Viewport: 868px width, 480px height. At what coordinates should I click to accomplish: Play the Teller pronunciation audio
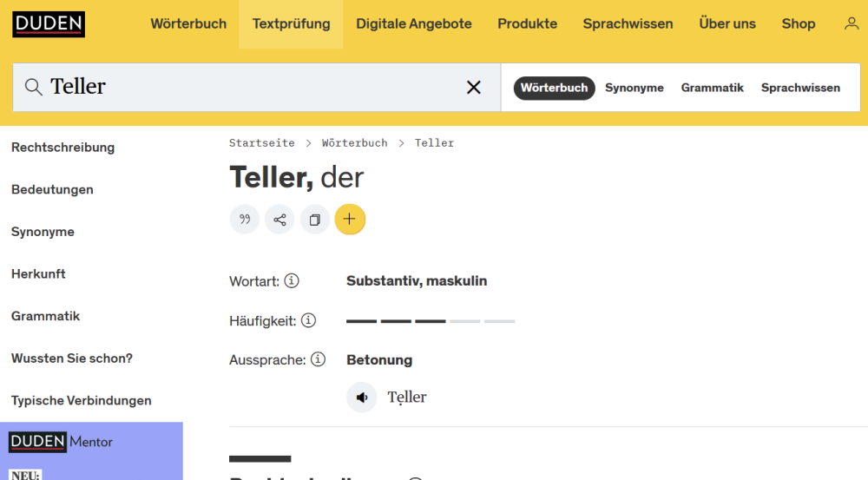pos(362,398)
